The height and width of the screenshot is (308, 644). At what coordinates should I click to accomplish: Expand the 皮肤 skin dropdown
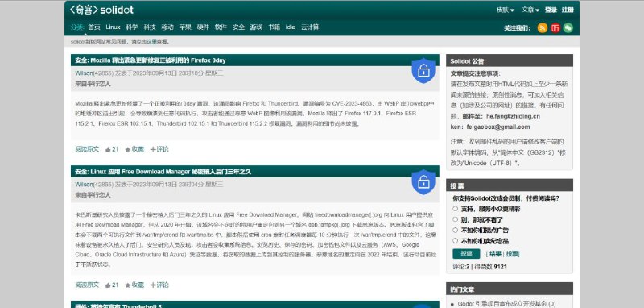click(506, 10)
